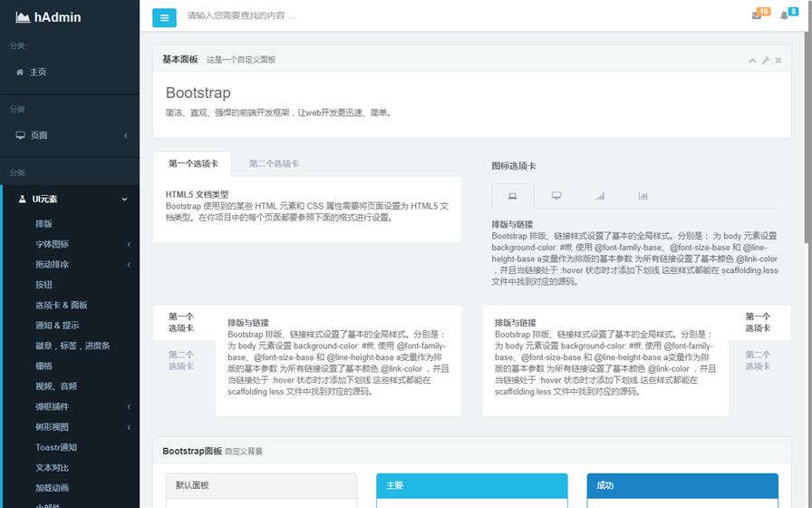
Task: Expand the 字体图标 submenu arrow
Action: pyautogui.click(x=129, y=244)
